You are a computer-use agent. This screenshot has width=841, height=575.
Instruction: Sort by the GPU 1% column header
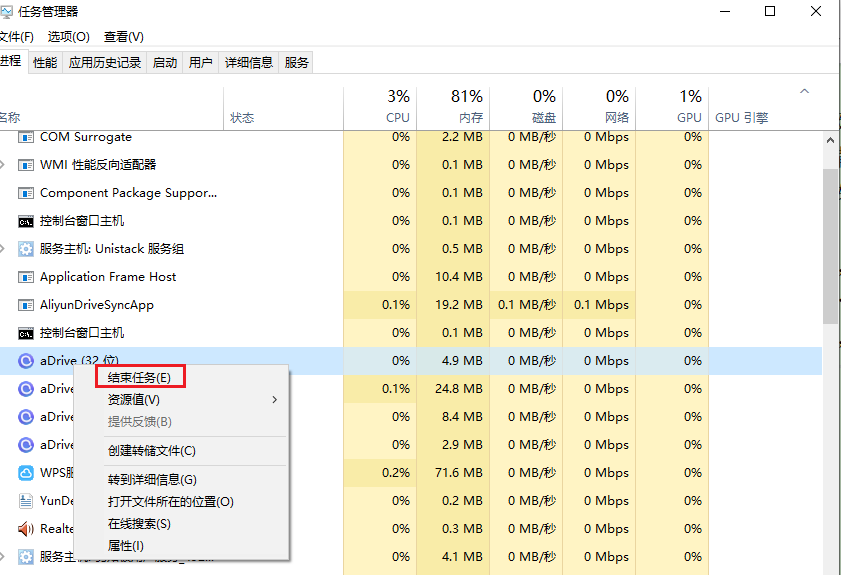coord(672,107)
